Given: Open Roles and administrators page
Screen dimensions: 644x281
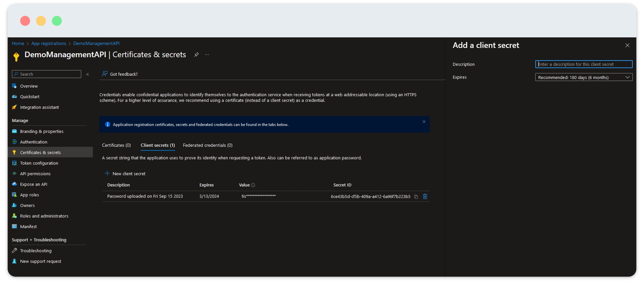Looking at the screenshot, I should 44,216.
